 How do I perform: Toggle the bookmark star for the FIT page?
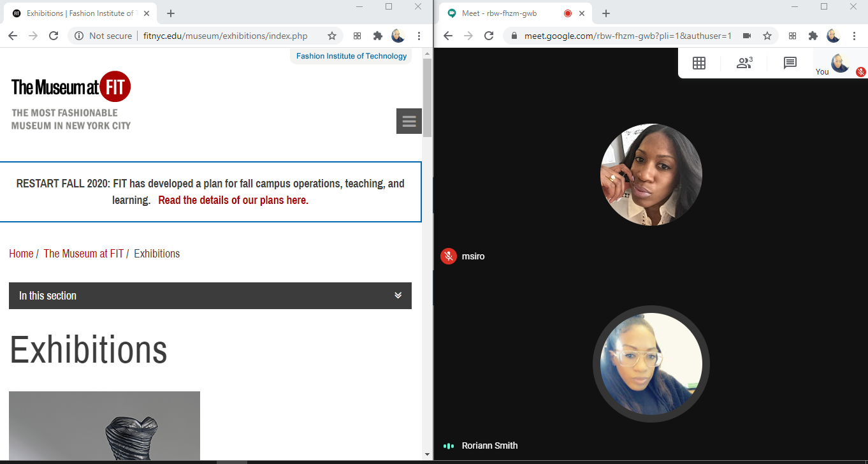(332, 36)
